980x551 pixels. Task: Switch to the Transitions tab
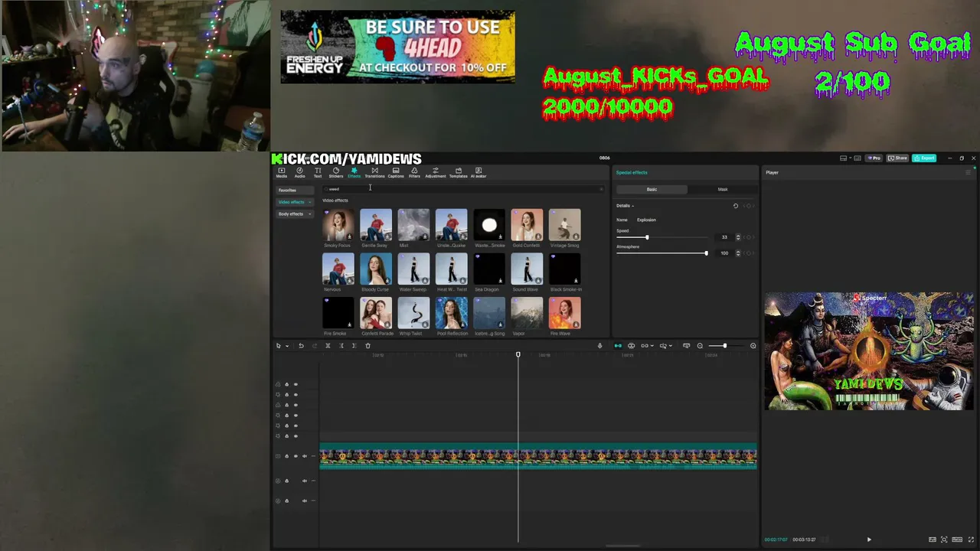pos(374,172)
